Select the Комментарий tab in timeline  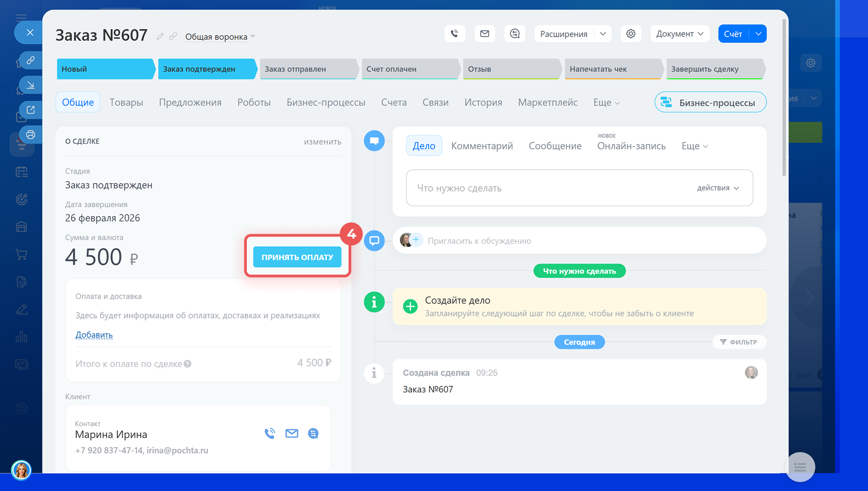482,146
